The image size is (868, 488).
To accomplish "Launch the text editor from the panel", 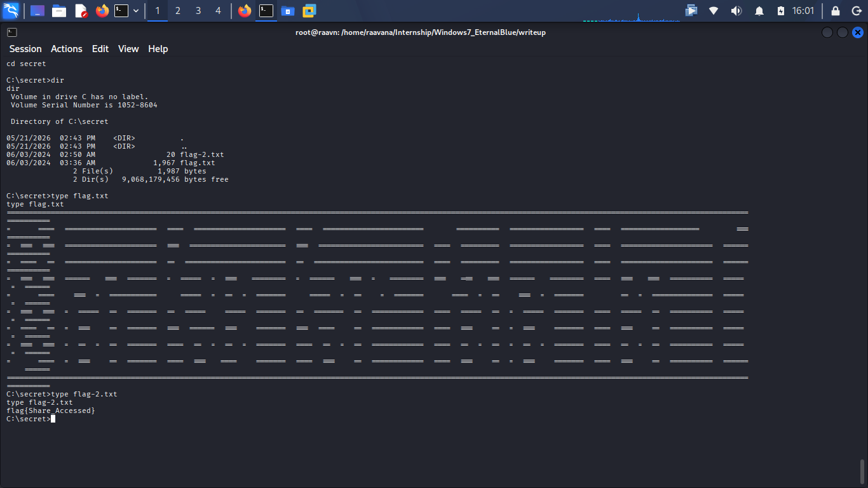I will coord(81,11).
